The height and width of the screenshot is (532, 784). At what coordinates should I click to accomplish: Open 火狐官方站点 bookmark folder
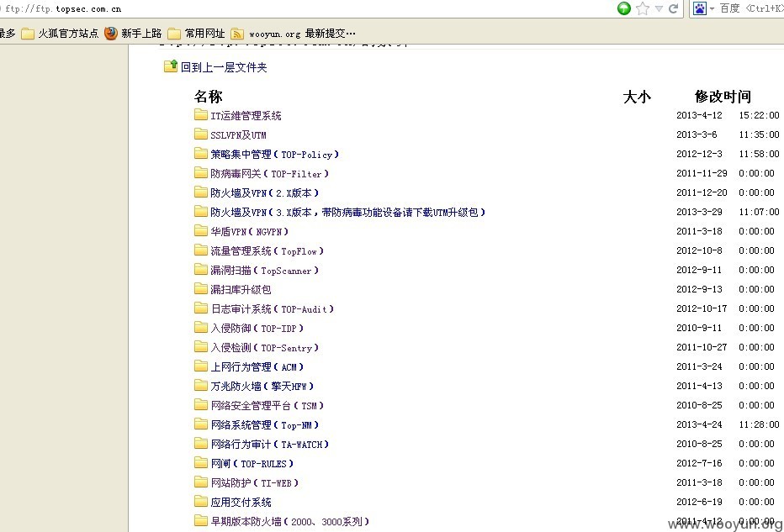tap(60, 34)
